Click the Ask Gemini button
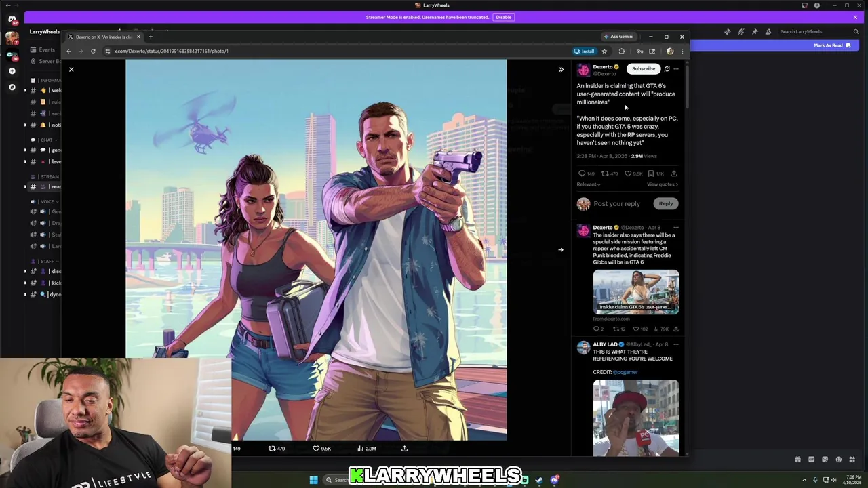This screenshot has height=488, width=868. click(x=618, y=37)
